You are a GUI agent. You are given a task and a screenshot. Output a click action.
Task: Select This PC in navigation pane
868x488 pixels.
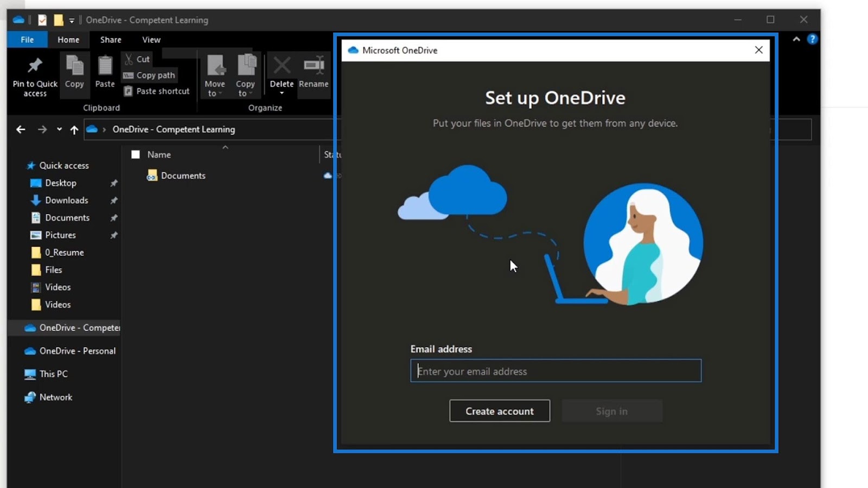pyautogui.click(x=53, y=374)
